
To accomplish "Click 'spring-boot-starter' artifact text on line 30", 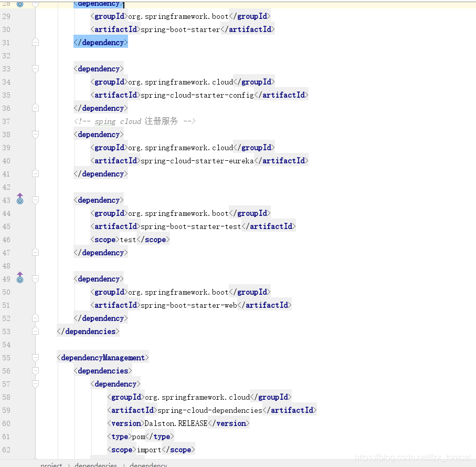I will click(x=181, y=29).
